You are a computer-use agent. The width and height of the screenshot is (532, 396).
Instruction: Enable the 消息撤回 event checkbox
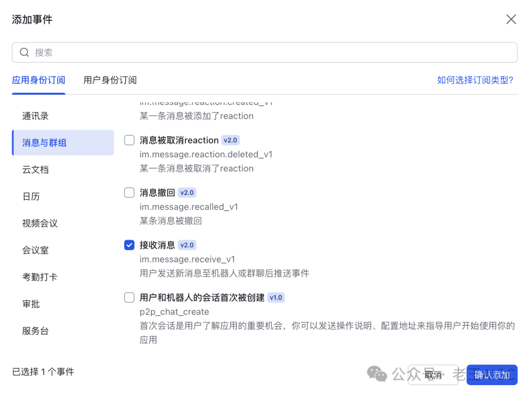click(129, 192)
